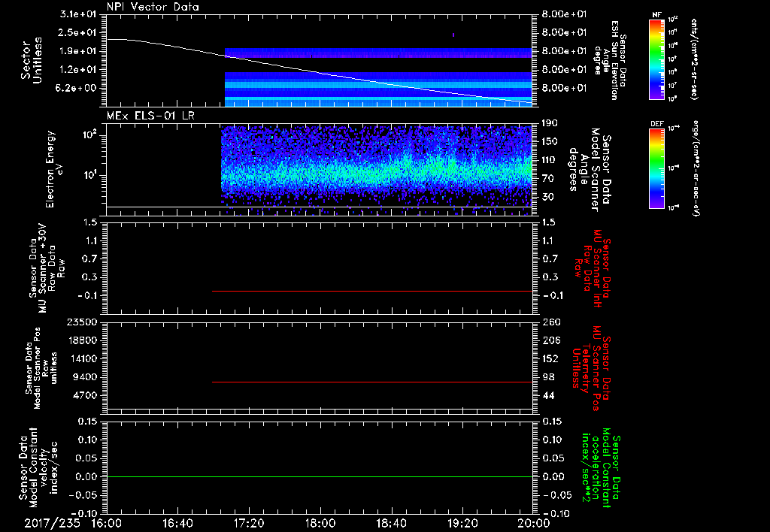Click the red "MU Scanner Inh" axis title

[x=592, y=268]
